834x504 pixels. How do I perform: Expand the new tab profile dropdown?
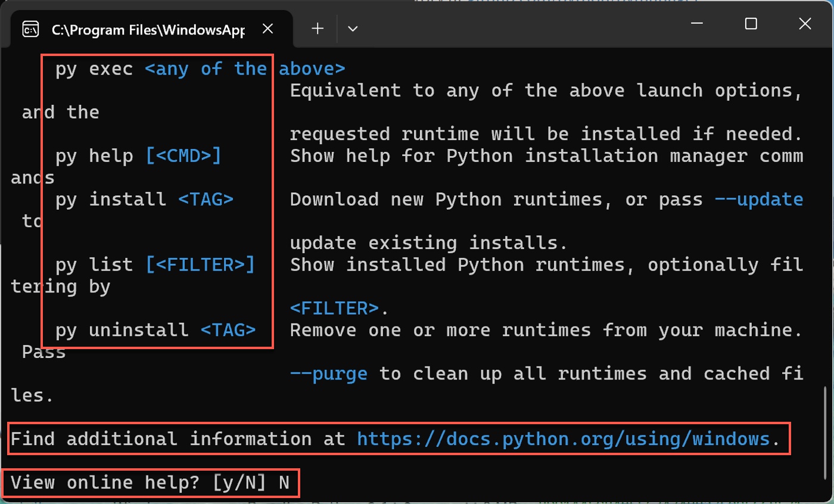pos(353,29)
